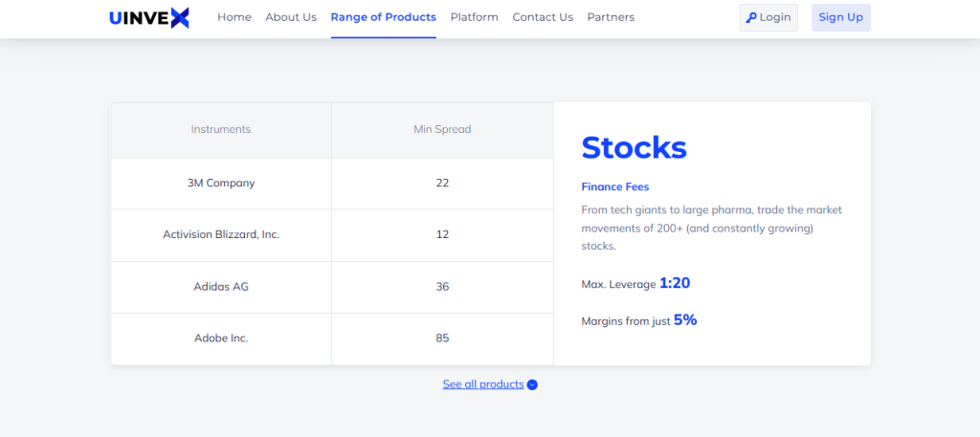980x437 pixels.
Task: Click the 85 spread value for Adobe
Action: pyautogui.click(x=442, y=339)
